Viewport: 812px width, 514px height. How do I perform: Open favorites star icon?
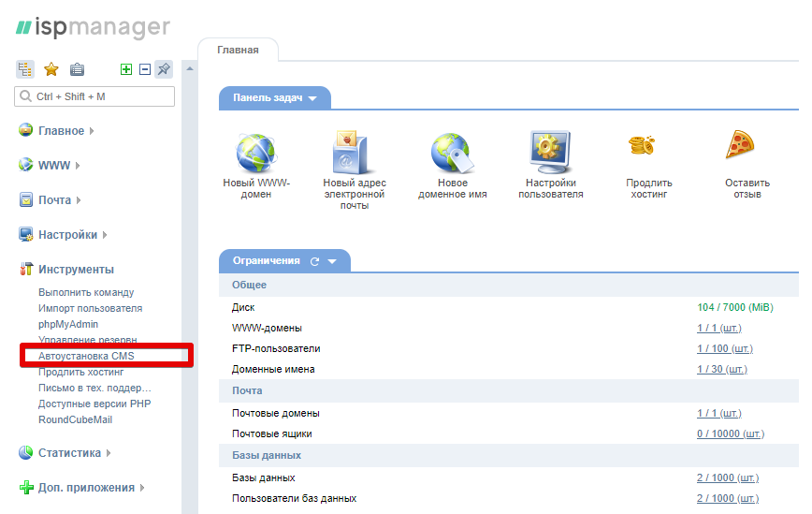point(51,69)
